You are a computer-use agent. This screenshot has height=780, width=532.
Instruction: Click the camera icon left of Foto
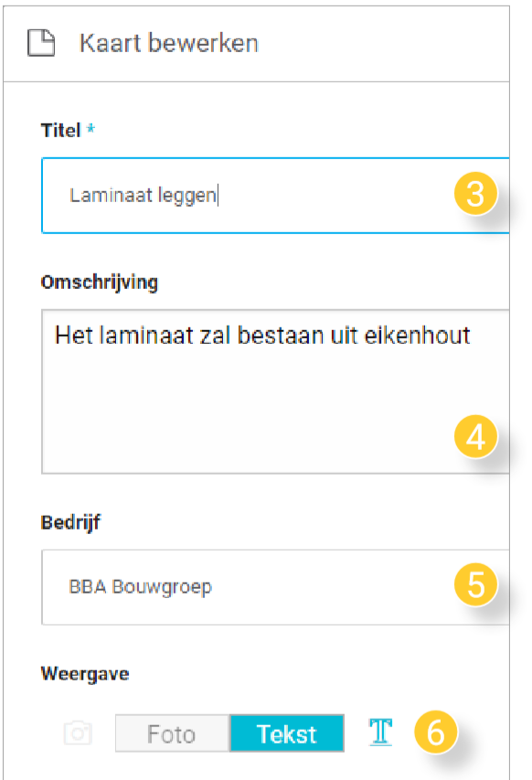point(78,732)
